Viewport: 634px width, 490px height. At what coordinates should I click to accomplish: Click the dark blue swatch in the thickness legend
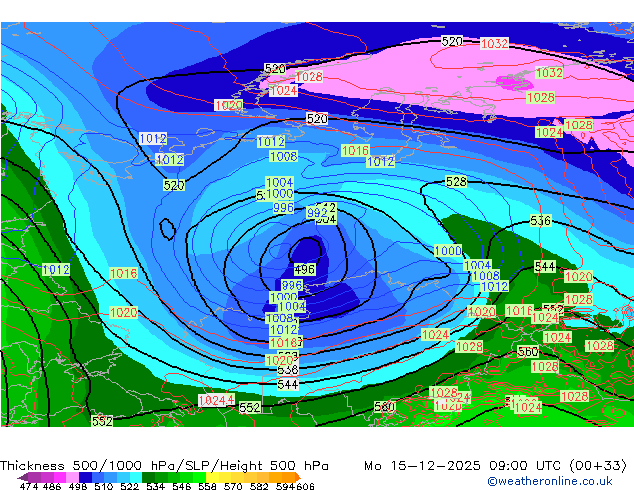click(x=85, y=477)
